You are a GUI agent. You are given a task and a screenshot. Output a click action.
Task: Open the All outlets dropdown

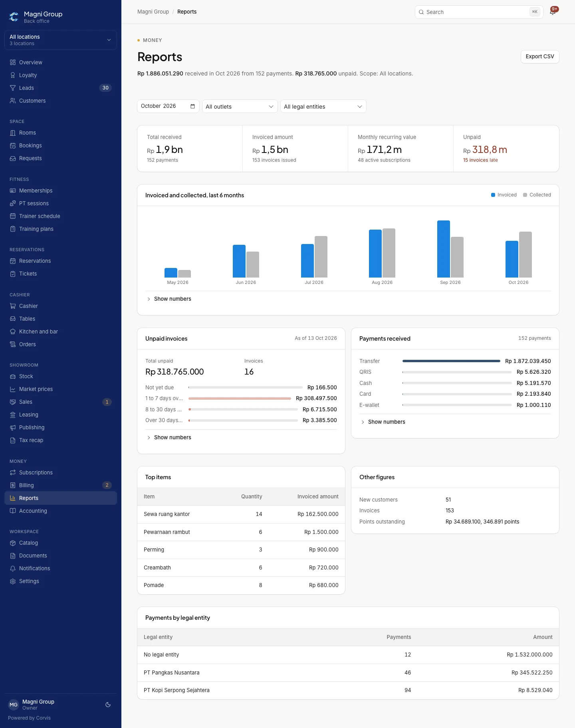click(x=240, y=106)
